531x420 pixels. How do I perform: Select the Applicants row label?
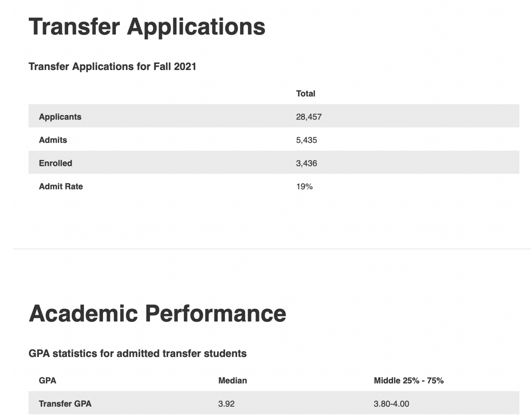(60, 117)
